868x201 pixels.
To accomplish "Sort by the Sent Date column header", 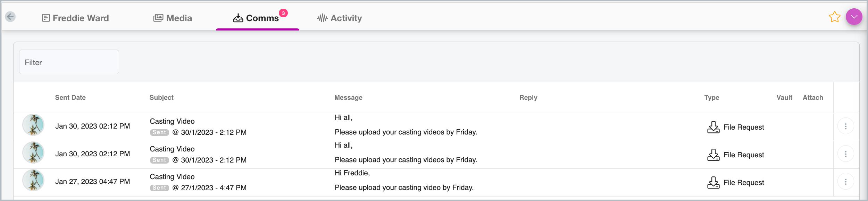I will click(70, 98).
